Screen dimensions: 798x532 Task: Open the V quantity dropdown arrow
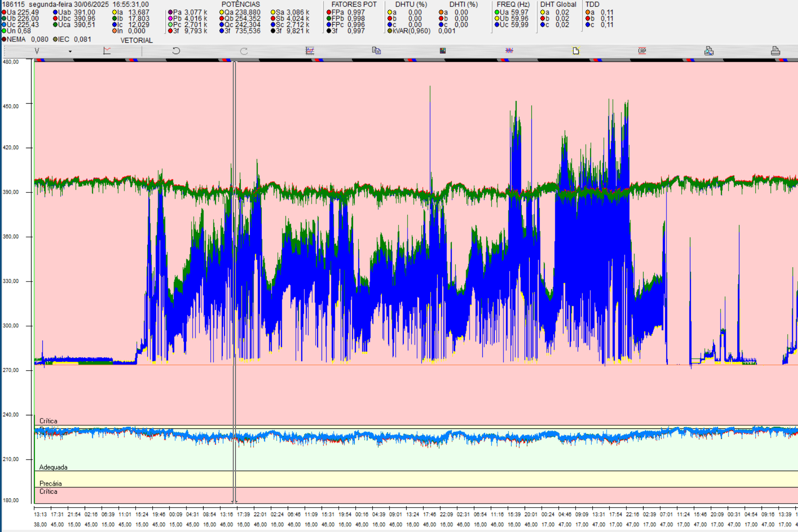point(70,51)
